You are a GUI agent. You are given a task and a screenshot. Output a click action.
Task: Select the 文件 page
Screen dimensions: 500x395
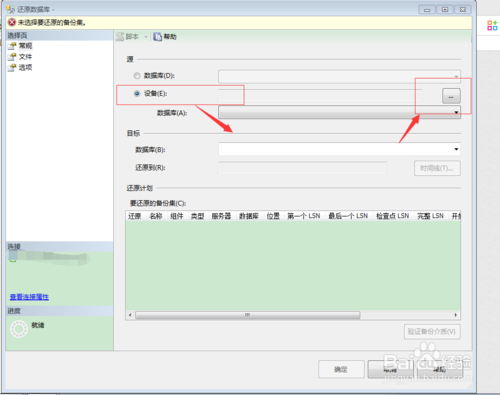pos(25,57)
